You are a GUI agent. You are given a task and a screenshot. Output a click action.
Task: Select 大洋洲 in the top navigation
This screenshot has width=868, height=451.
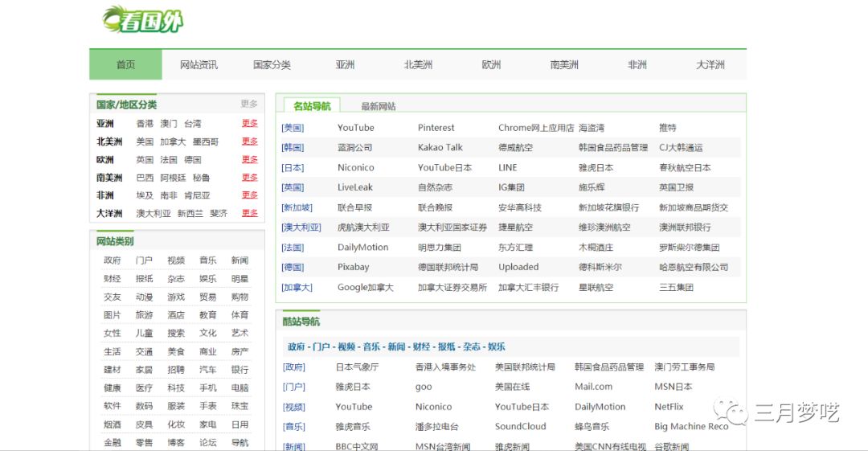click(710, 65)
